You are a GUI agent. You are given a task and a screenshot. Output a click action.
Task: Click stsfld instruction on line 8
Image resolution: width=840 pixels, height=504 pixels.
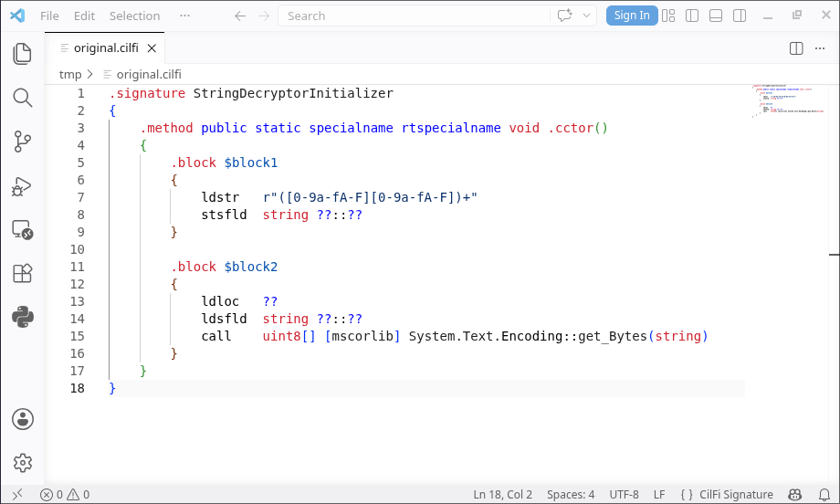coord(224,215)
